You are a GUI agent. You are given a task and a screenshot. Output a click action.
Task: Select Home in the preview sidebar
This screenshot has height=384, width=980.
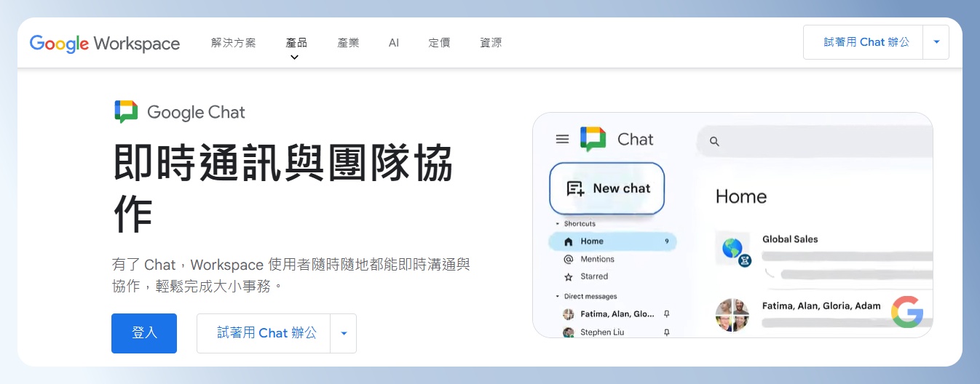612,241
